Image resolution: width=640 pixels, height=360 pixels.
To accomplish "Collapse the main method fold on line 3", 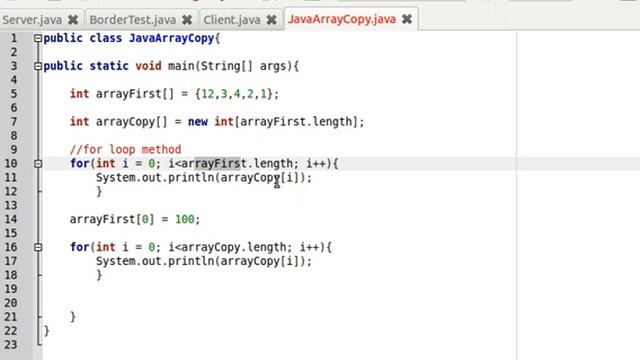I will [x=38, y=66].
